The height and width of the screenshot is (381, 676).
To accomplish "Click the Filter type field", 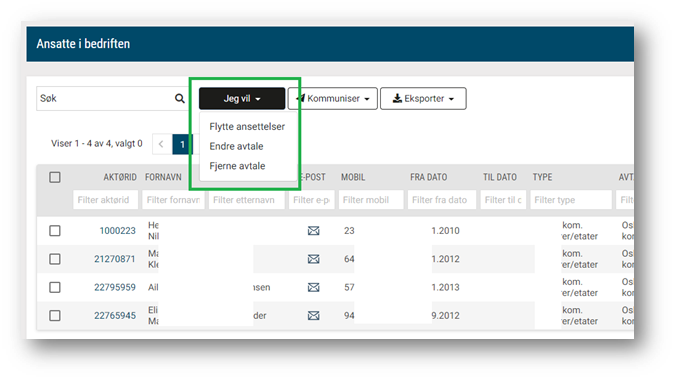I will [x=571, y=200].
